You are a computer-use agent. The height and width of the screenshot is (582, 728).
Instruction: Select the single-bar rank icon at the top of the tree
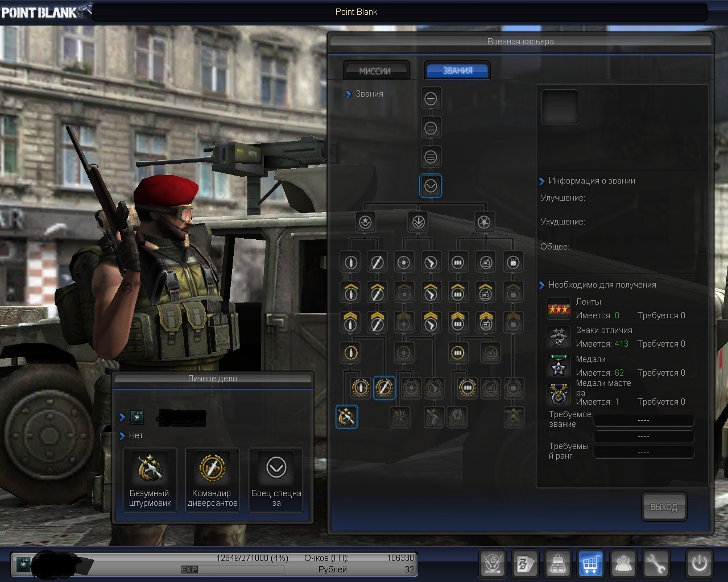click(431, 98)
